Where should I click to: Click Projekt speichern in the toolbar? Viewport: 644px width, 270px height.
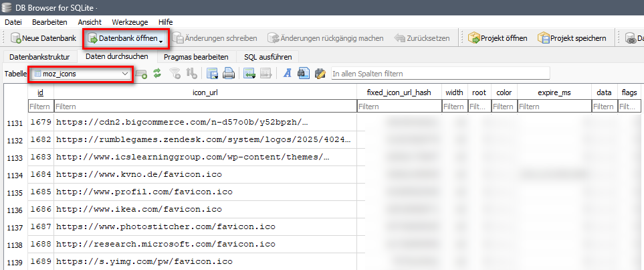tap(572, 38)
